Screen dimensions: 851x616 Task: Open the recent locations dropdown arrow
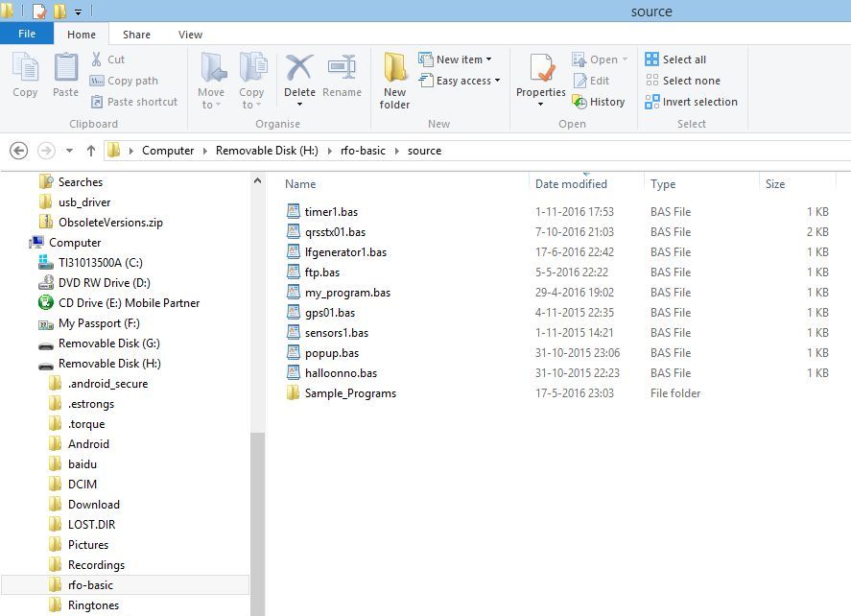click(69, 151)
